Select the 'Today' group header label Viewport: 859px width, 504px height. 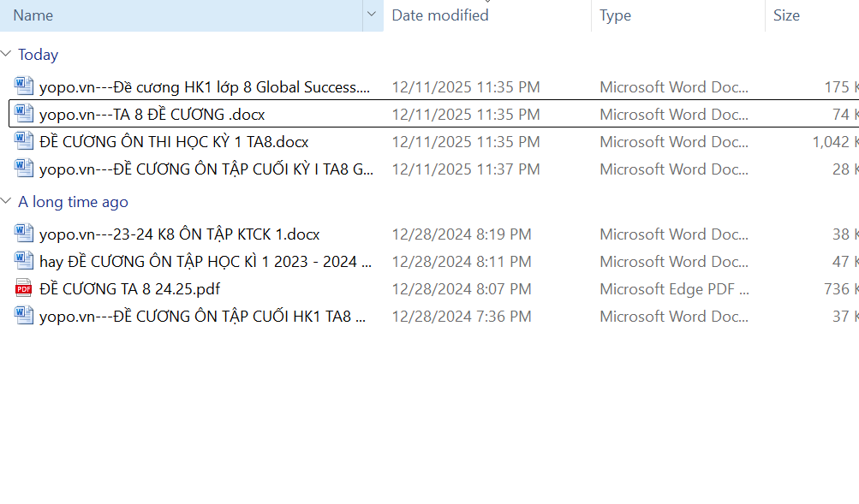(39, 55)
